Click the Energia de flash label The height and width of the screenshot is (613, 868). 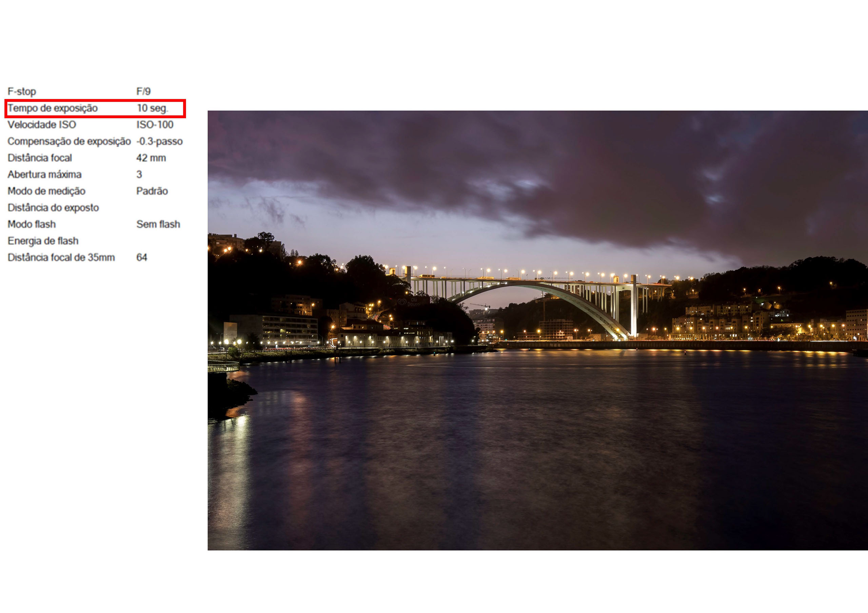pyautogui.click(x=43, y=241)
